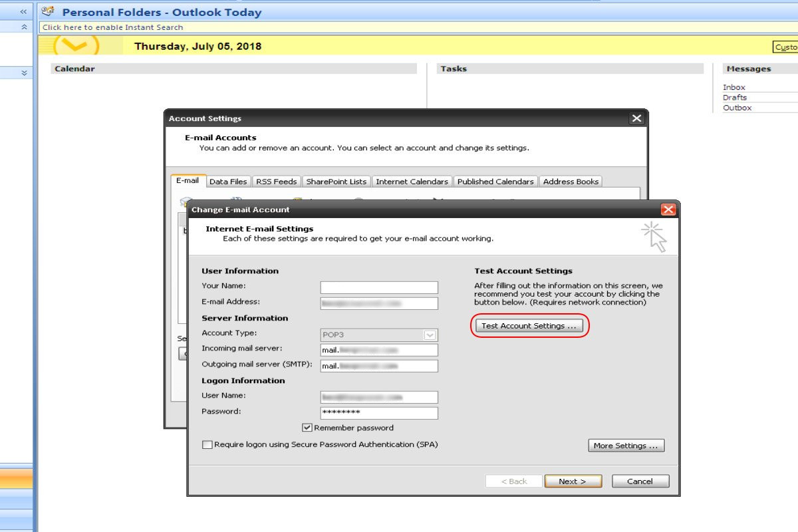This screenshot has height=532, width=798.
Task: Click the animated cursor wizard icon
Action: coord(654,237)
